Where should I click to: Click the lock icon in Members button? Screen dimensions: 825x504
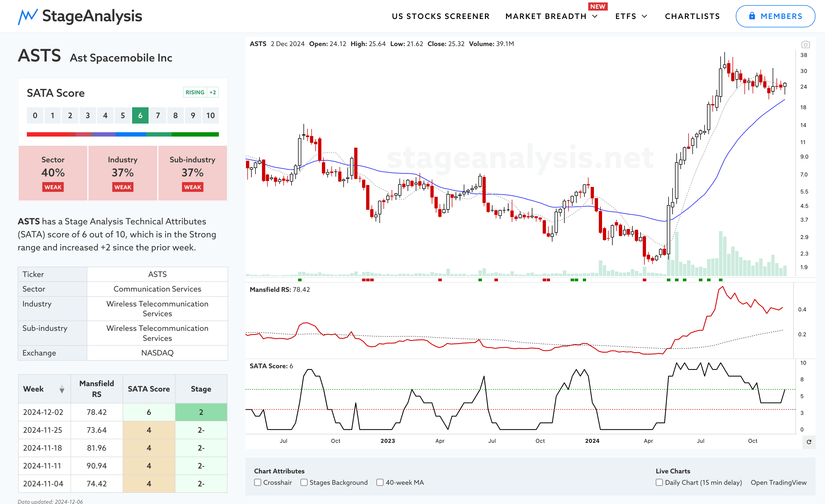752,16
